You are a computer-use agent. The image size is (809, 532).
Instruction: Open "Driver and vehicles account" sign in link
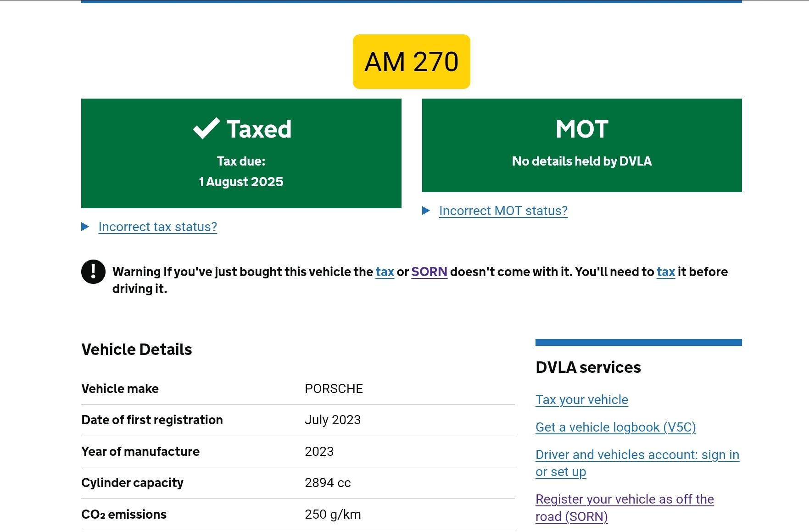(x=637, y=455)
